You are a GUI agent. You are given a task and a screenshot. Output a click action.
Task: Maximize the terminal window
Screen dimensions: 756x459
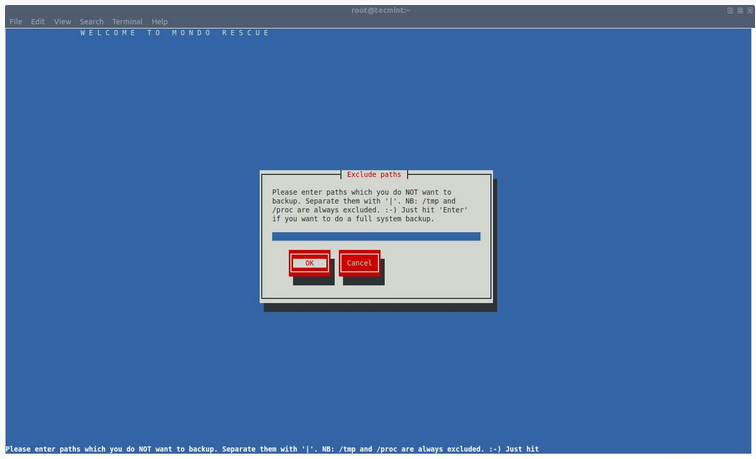pyautogui.click(x=739, y=9)
